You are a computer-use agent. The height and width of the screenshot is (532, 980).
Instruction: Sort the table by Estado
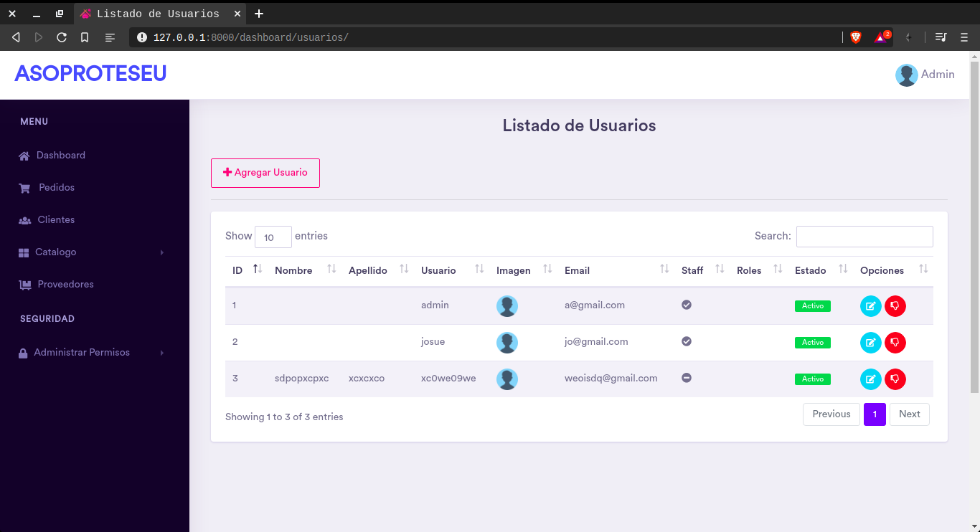point(820,270)
